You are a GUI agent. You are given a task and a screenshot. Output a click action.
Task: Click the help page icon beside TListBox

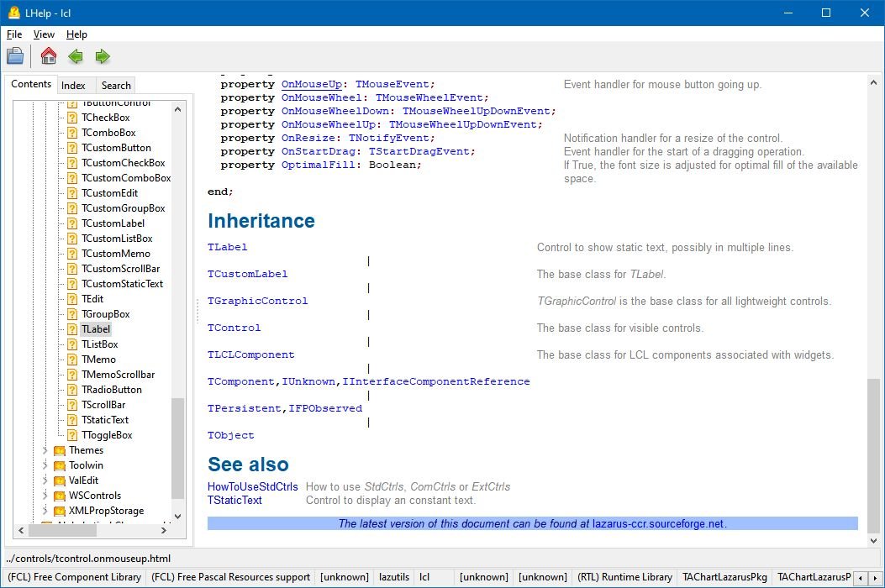[72, 344]
